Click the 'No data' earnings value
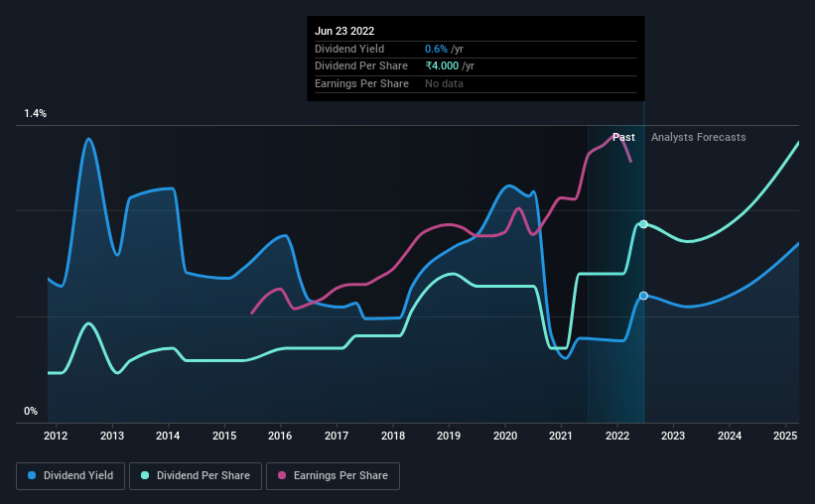 (444, 83)
